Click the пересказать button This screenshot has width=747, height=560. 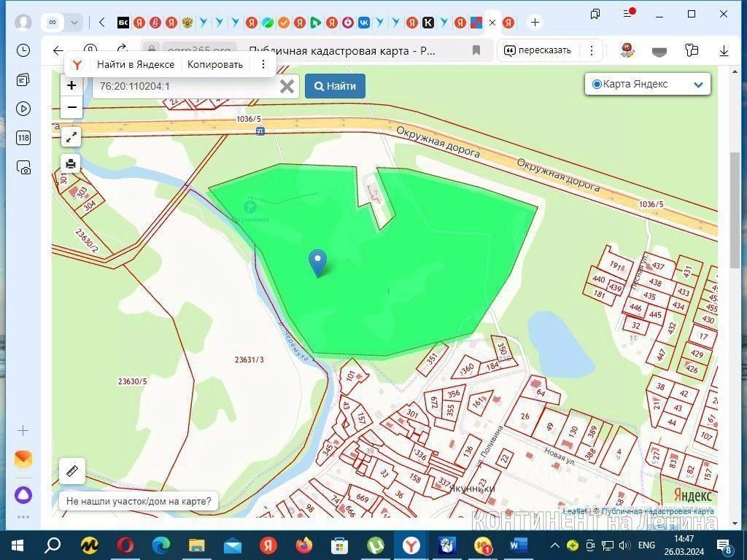click(538, 50)
